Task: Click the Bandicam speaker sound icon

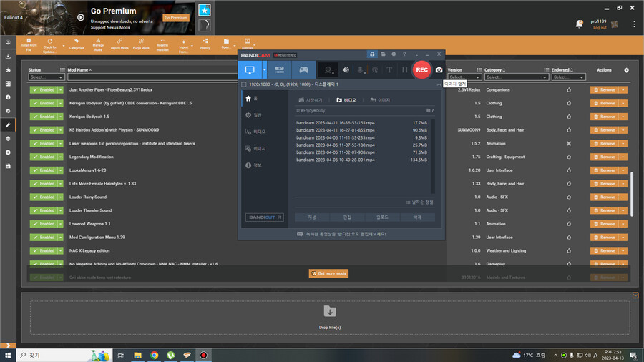Action: [x=346, y=69]
